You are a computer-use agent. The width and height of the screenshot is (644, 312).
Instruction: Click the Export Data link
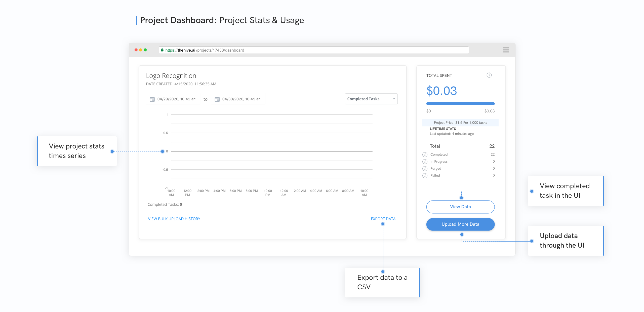coord(383,219)
